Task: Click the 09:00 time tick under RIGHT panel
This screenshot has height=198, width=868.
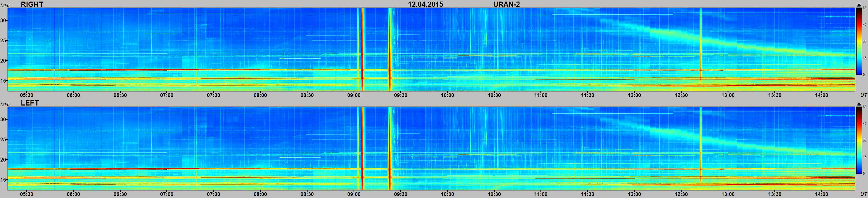Action: coord(354,95)
